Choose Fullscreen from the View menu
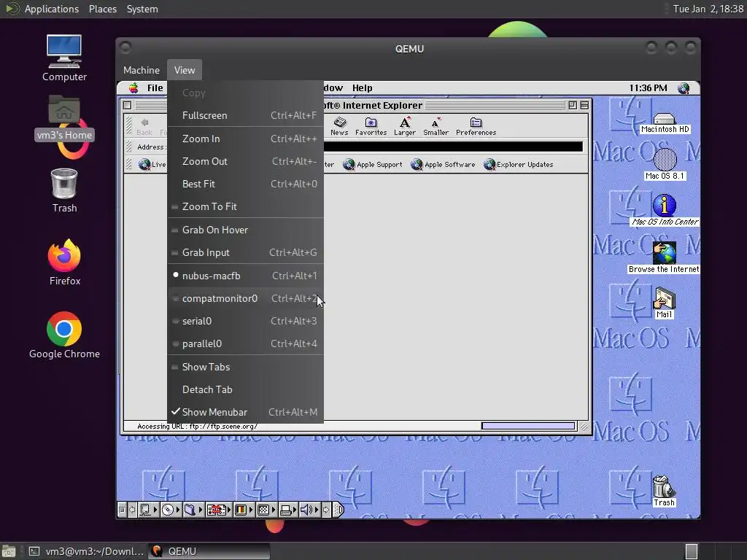The height and width of the screenshot is (560, 747). tap(245, 115)
